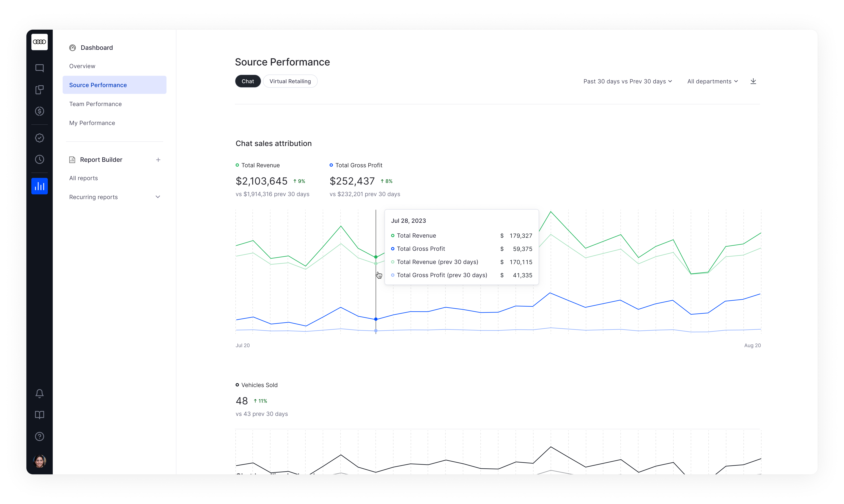Click the 170,115 value in tooltip
The image size is (844, 504).
pyautogui.click(x=521, y=262)
